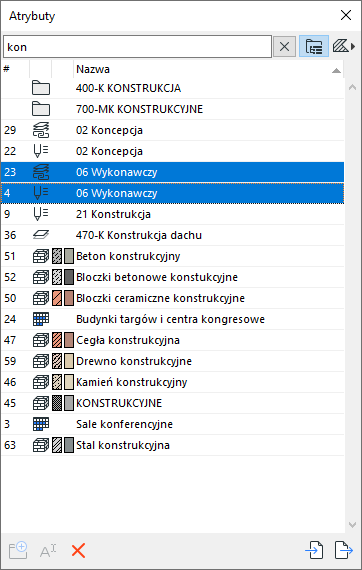Click zone category icon of Budynki targów
Image resolution: width=362 pixels, height=570 pixels.
click(x=41, y=319)
